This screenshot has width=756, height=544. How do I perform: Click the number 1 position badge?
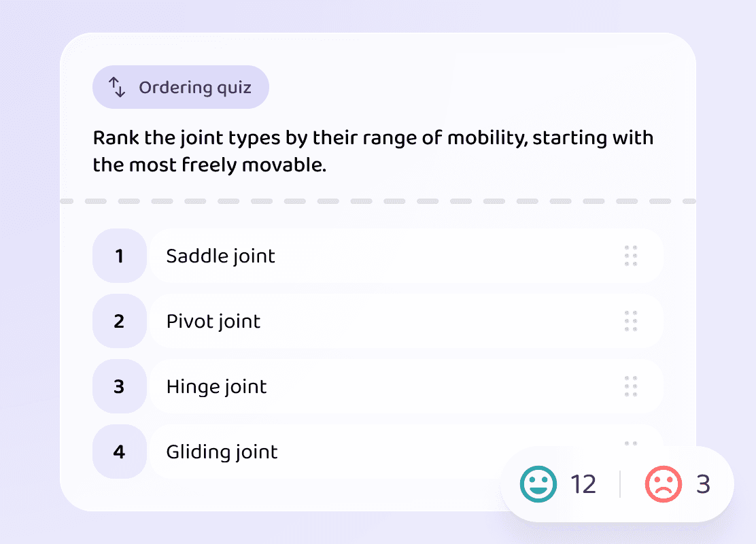point(120,256)
